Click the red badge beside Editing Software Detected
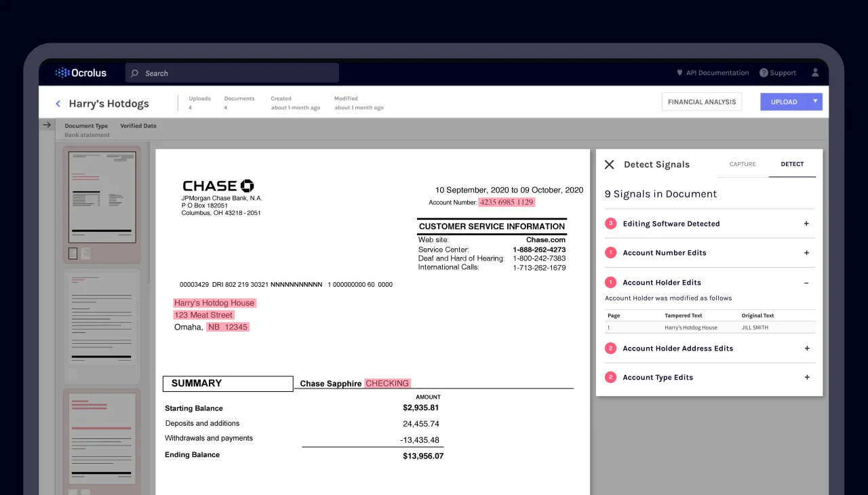Image resolution: width=868 pixels, height=495 pixels. click(610, 223)
